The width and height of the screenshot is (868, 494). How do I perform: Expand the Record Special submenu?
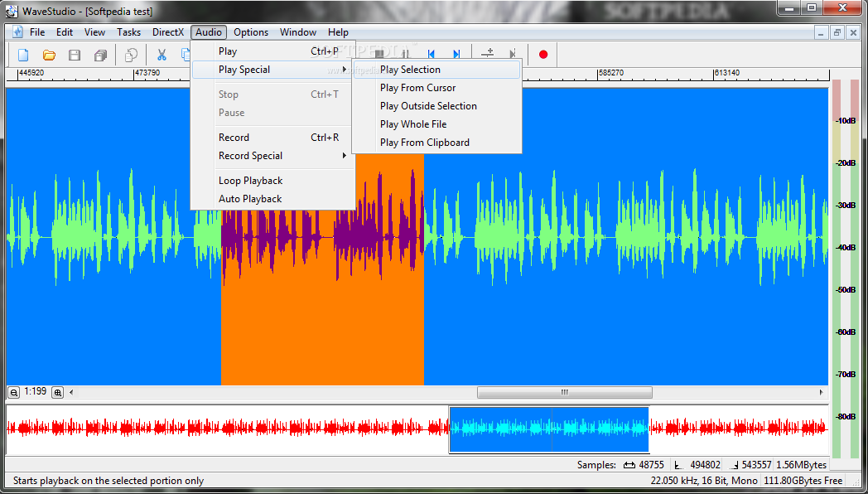pyautogui.click(x=273, y=156)
